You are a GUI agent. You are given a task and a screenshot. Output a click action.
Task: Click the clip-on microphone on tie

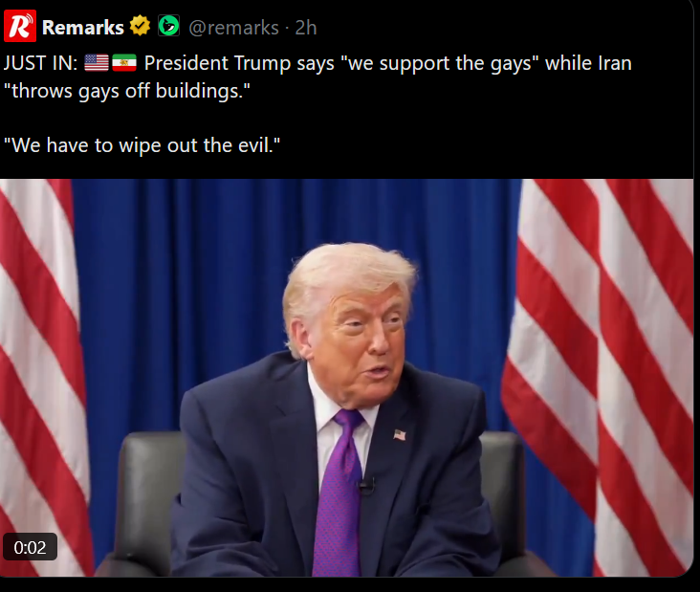(x=367, y=485)
